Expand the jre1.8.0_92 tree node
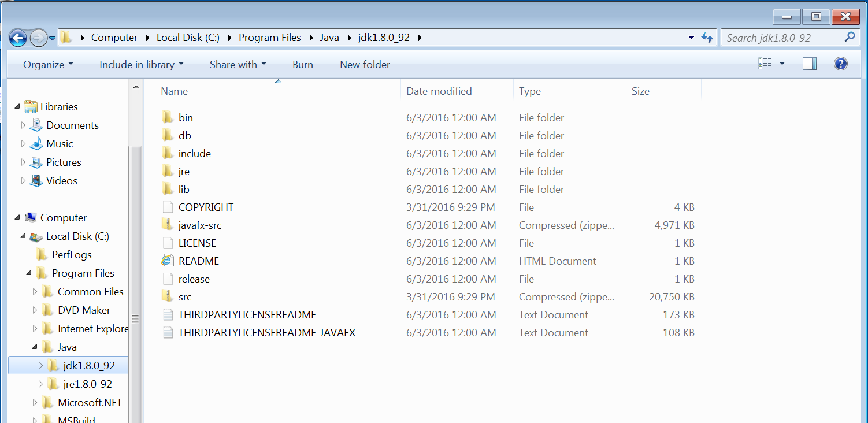 pos(40,384)
